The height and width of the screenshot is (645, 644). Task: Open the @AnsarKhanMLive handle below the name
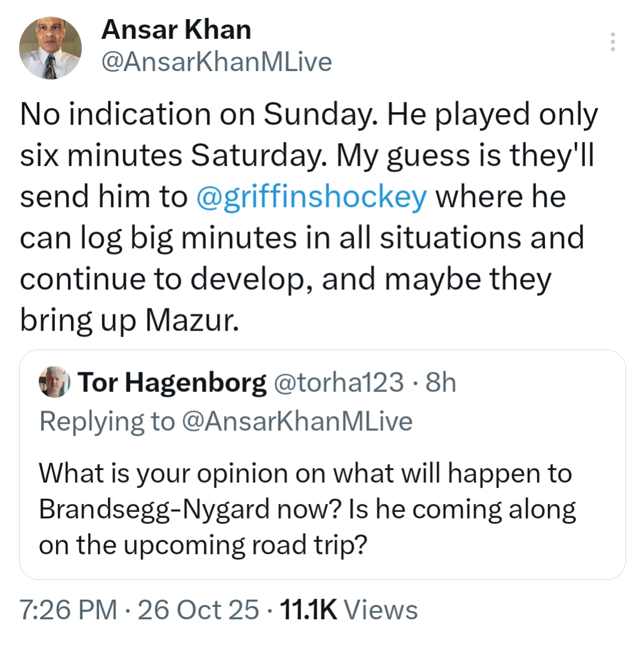[x=217, y=61]
